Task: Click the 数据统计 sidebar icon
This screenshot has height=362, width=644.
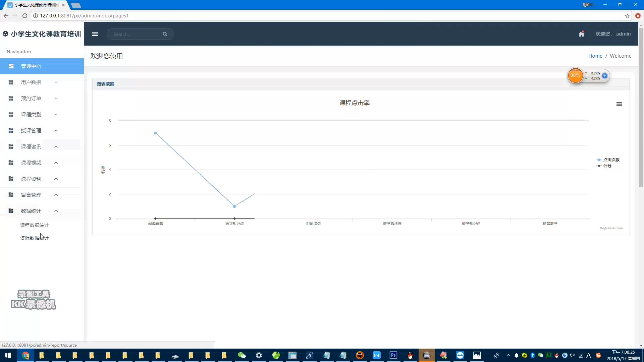Action: click(x=11, y=211)
